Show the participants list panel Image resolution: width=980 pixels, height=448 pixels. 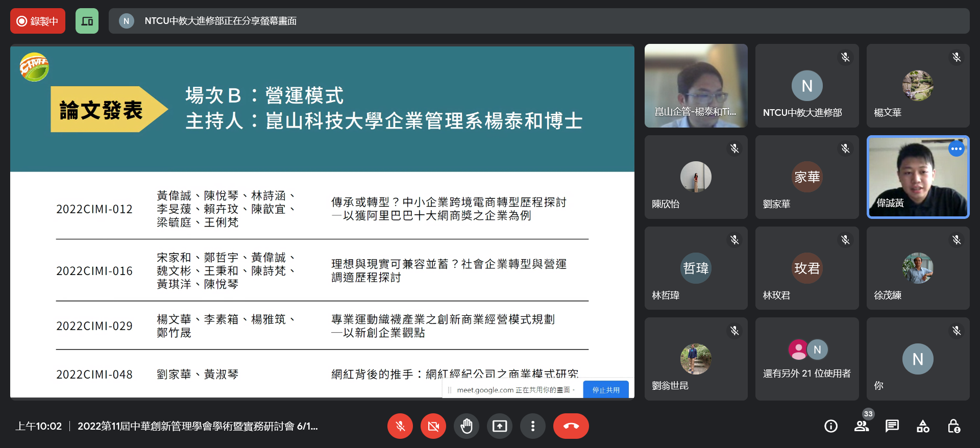862,426
